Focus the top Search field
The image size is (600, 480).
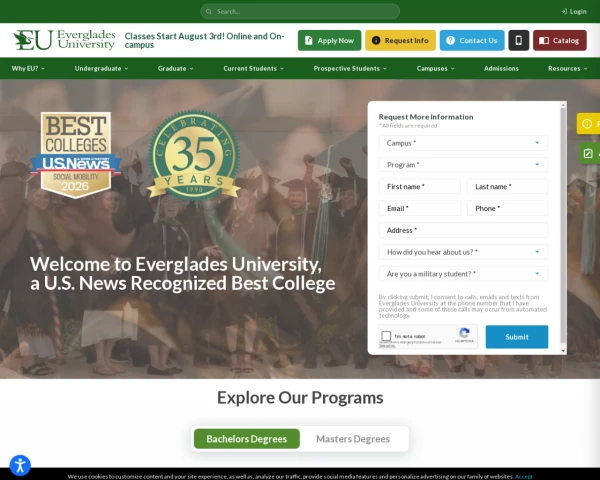click(x=300, y=11)
